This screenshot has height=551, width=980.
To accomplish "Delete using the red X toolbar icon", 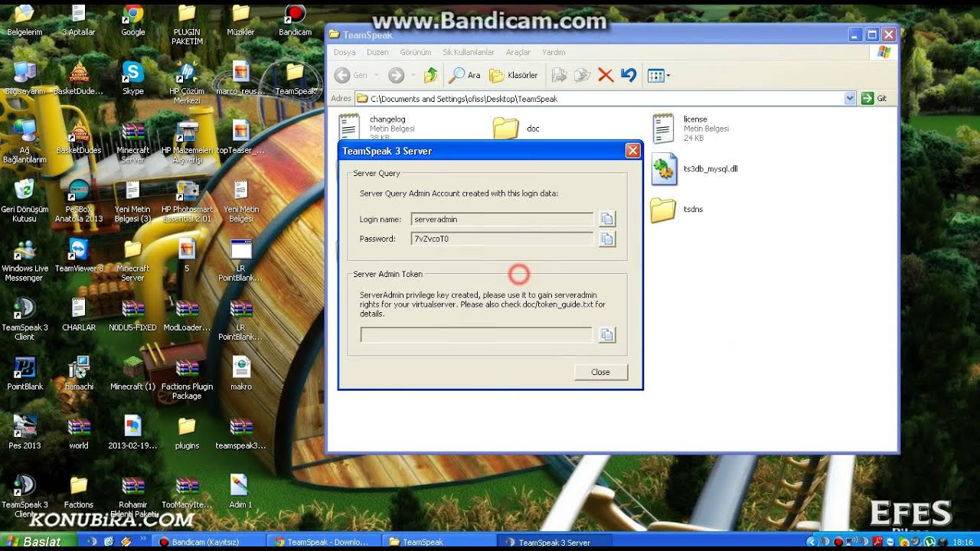I will pos(606,75).
